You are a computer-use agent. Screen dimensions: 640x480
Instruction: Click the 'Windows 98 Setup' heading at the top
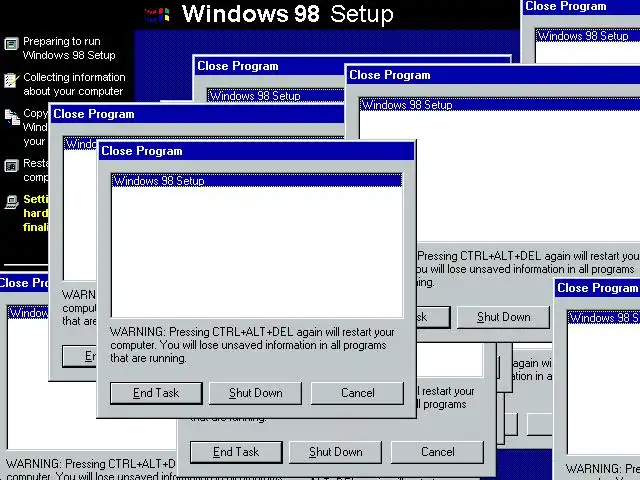[288, 14]
